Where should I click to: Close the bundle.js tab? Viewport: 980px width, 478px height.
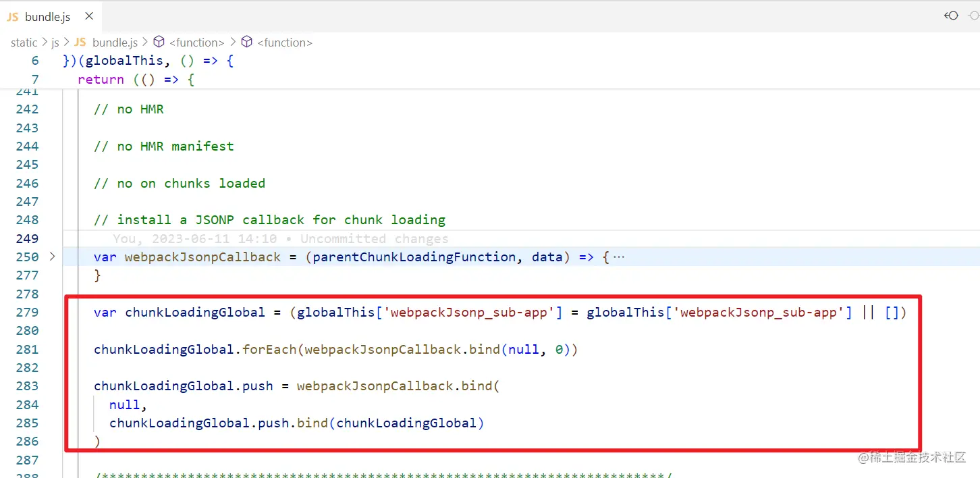tap(89, 17)
